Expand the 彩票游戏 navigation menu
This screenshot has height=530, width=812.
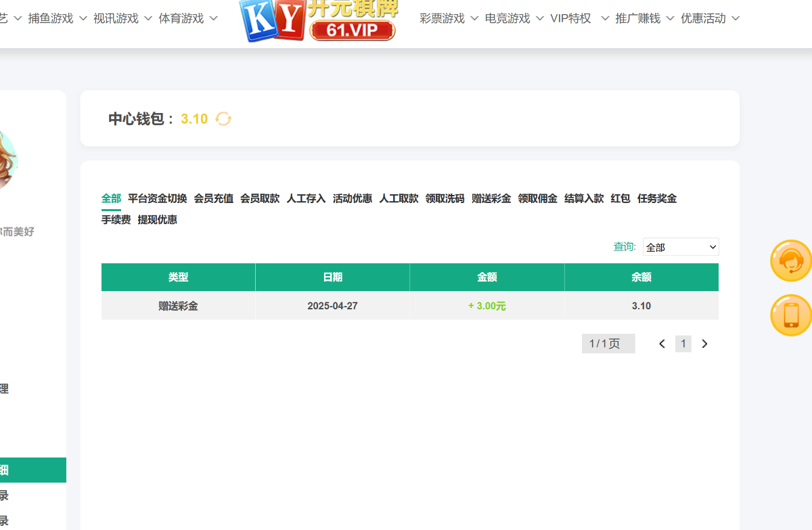pos(449,19)
